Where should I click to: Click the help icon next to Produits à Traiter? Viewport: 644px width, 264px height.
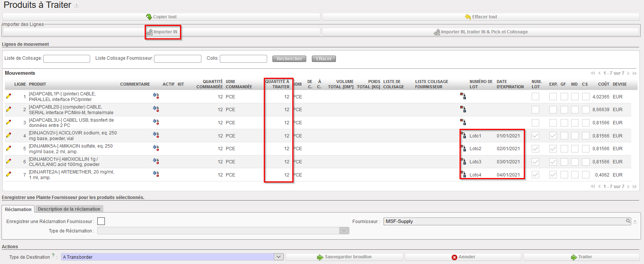click(x=77, y=6)
